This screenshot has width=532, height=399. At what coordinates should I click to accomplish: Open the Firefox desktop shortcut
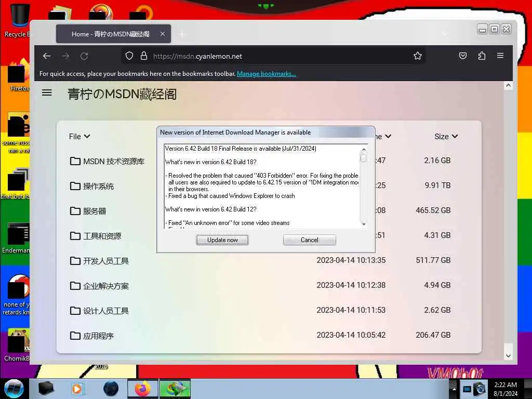pos(19,75)
